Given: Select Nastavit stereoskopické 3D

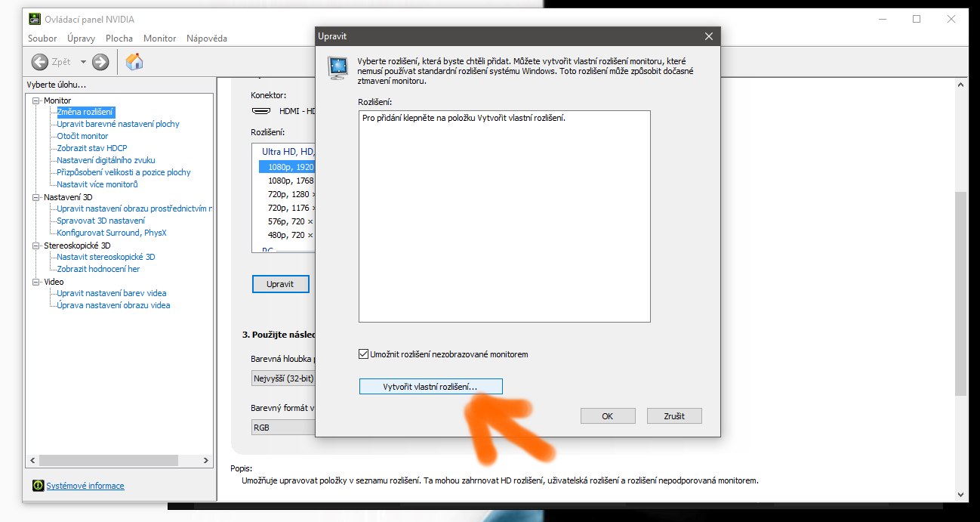Looking at the screenshot, I should (x=106, y=257).
